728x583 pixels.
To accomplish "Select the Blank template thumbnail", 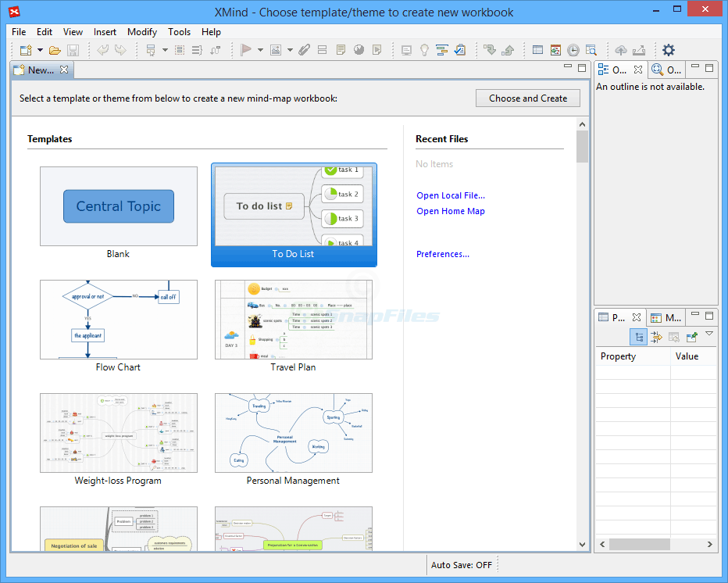I will point(119,206).
